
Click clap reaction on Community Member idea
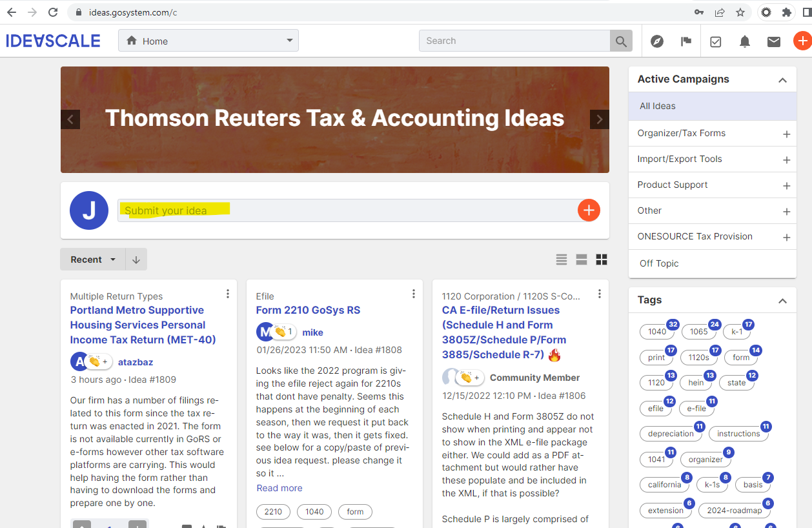(x=470, y=378)
